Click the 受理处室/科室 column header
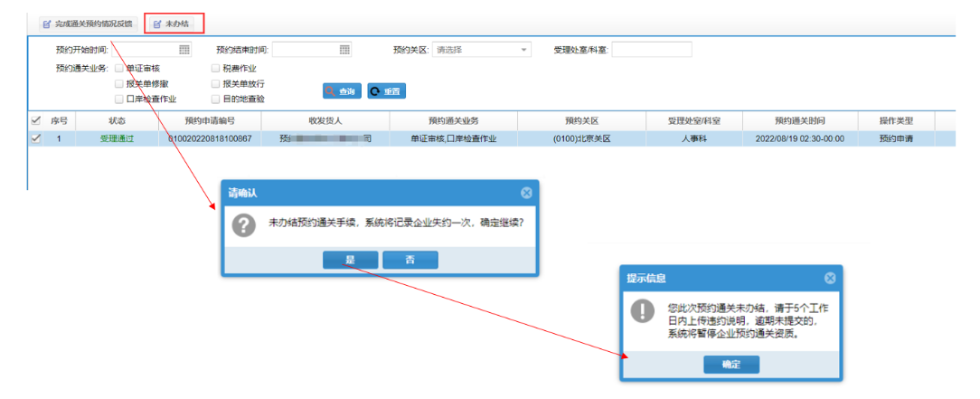980x399 pixels. click(694, 120)
